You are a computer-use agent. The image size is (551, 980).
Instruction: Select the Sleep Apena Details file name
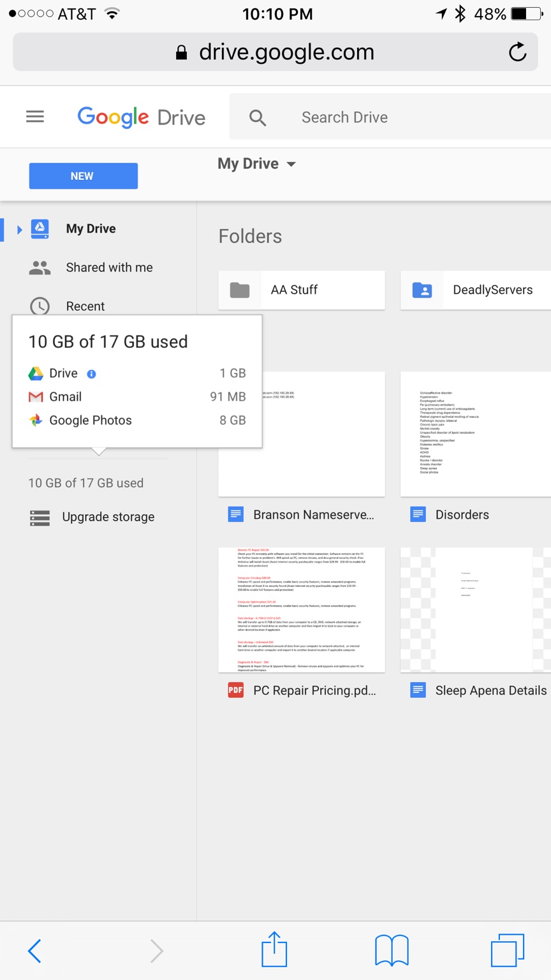(x=491, y=690)
